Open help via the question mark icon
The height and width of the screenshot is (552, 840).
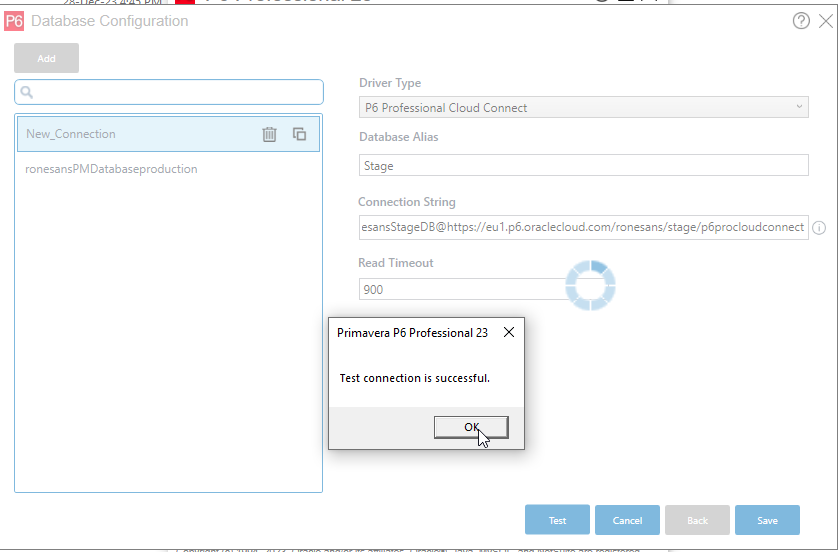point(801,21)
